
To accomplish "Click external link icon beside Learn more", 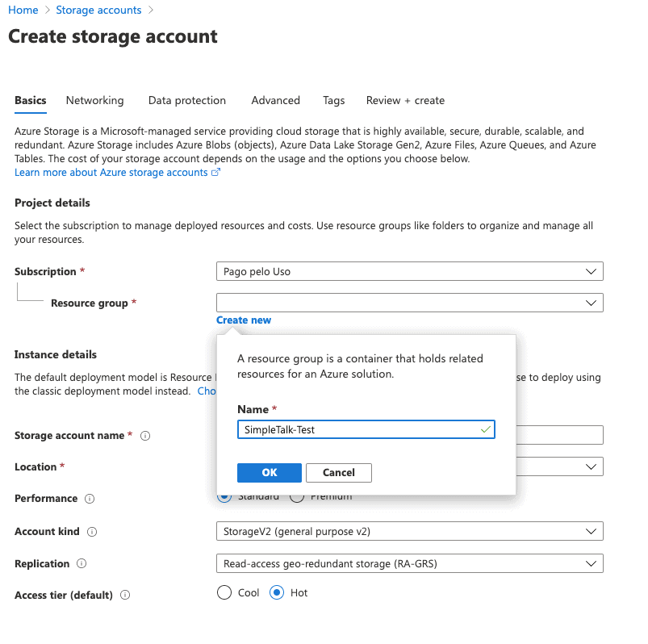I will click(x=216, y=173).
